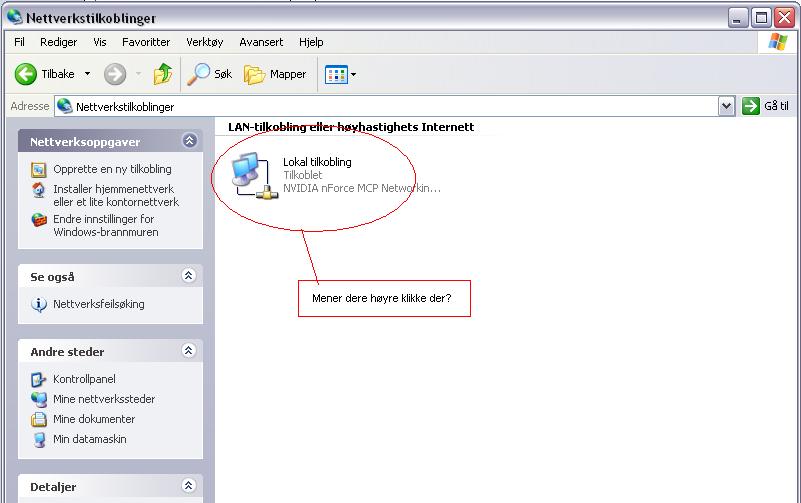The width and height of the screenshot is (801, 503).
Task: Open the forward history dropdown arrow
Action: [x=138, y=74]
